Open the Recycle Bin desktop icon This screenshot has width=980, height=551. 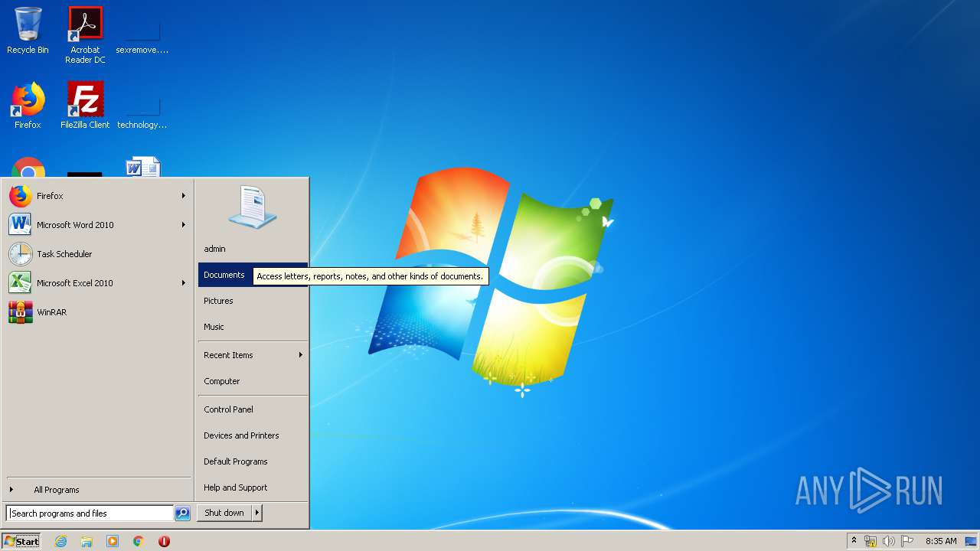click(28, 31)
